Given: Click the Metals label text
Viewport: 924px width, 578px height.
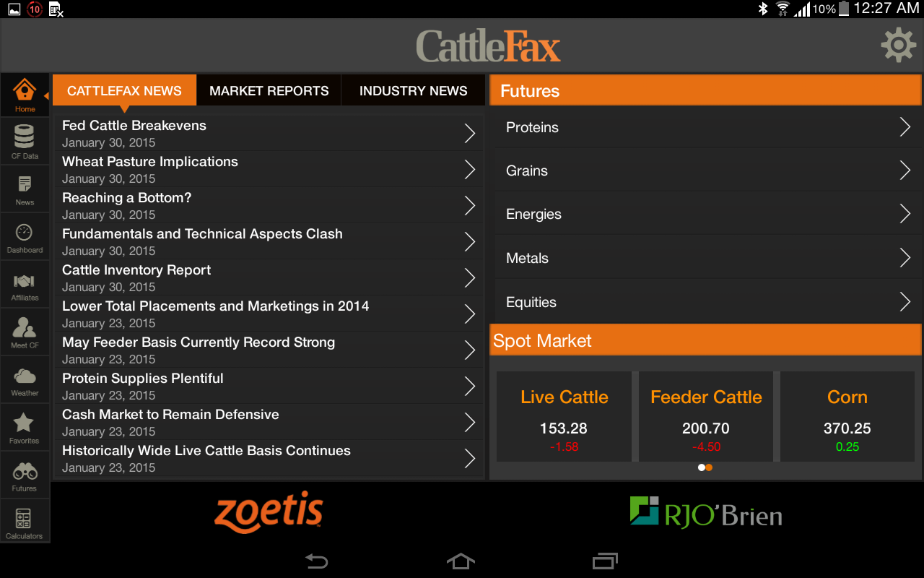Looking at the screenshot, I should [x=527, y=258].
